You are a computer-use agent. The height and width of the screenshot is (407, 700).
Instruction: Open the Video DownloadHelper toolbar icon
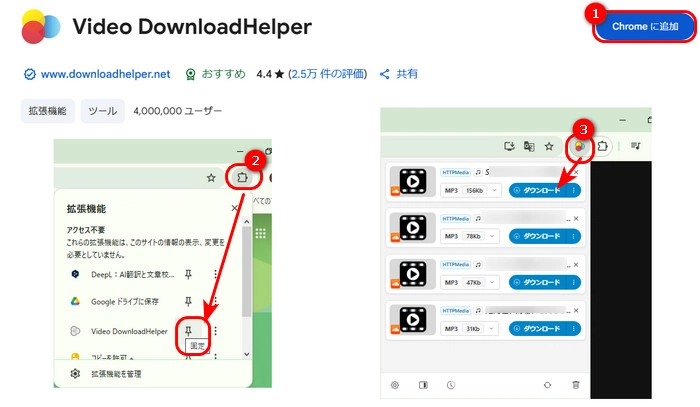pos(579,146)
